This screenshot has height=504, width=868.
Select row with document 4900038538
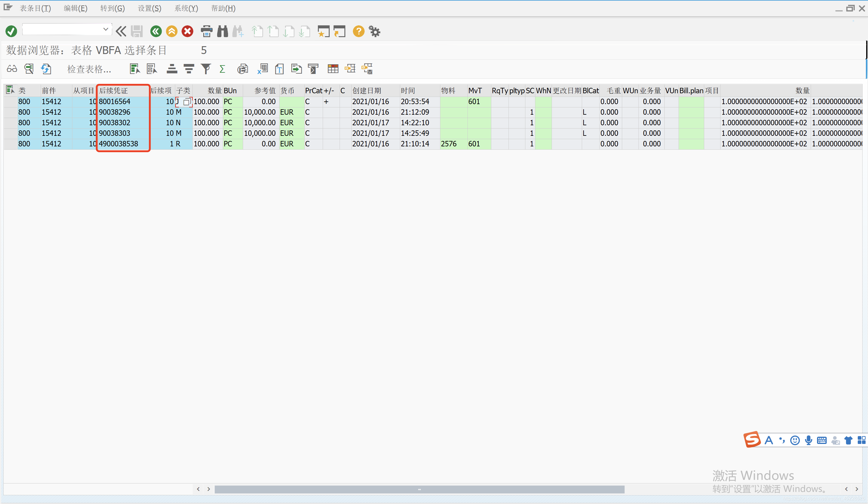(10, 144)
